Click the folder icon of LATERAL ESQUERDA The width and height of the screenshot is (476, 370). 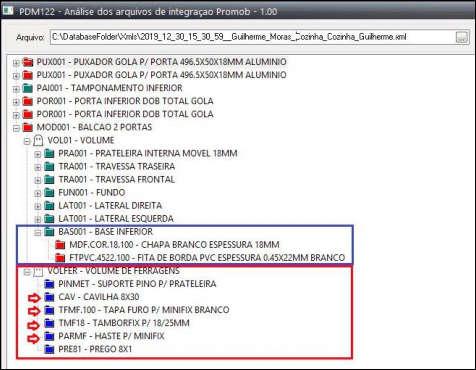(x=49, y=218)
